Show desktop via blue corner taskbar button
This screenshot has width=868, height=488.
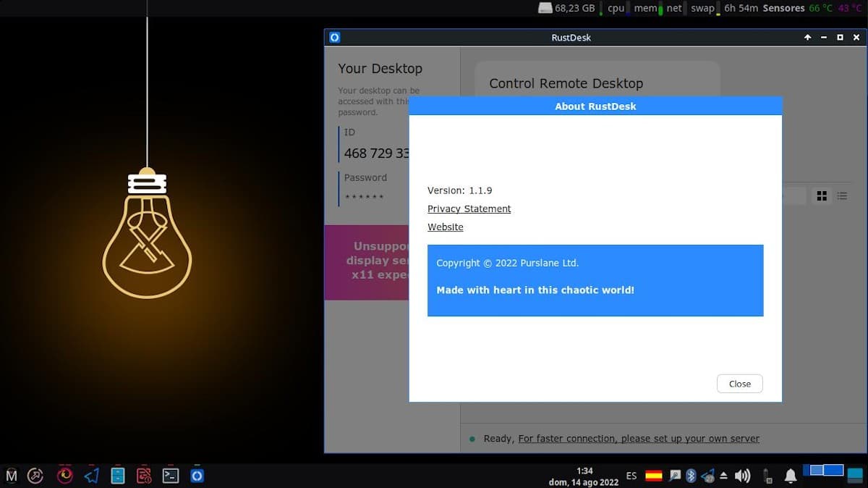tap(856, 475)
